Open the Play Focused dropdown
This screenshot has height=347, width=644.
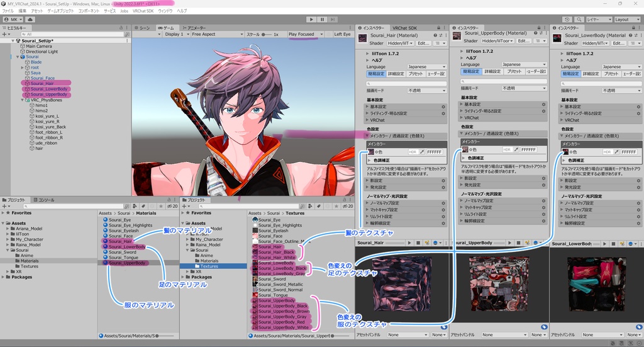pyautogui.click(x=305, y=34)
